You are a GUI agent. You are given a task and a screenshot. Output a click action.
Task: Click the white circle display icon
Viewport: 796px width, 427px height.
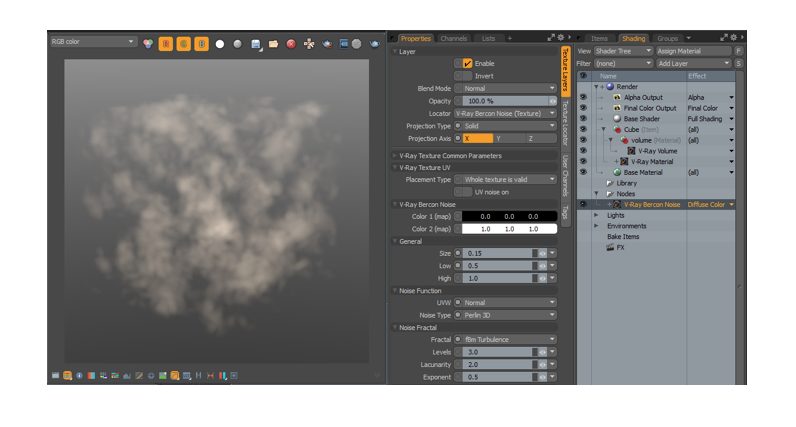(x=220, y=44)
